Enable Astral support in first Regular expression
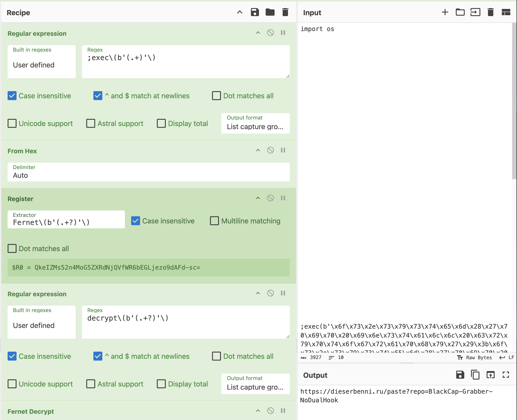517x420 pixels. click(91, 123)
